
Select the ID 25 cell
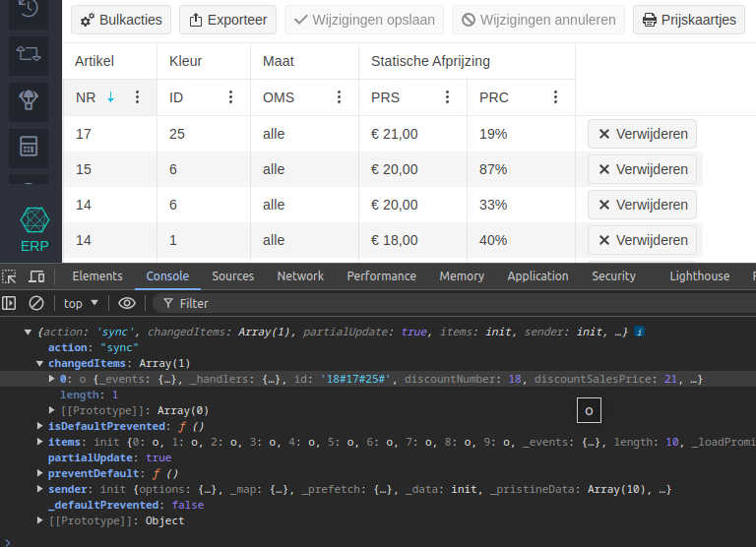(204, 134)
